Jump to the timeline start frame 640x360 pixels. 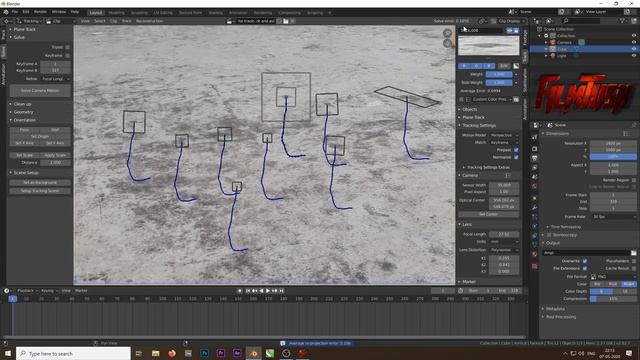(x=248, y=291)
